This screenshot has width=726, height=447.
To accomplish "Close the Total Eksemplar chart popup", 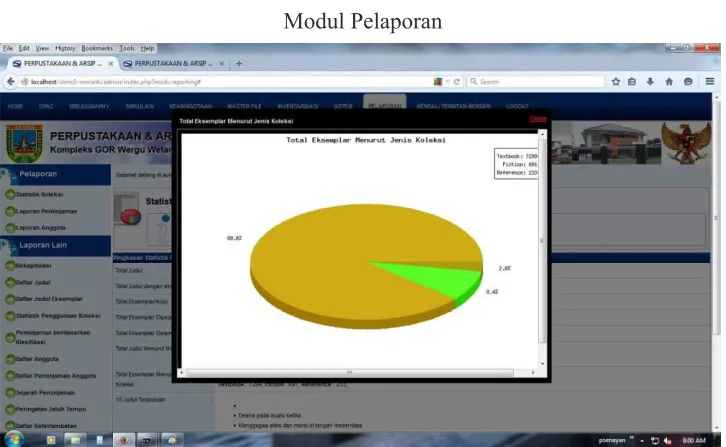I will 537,119.
